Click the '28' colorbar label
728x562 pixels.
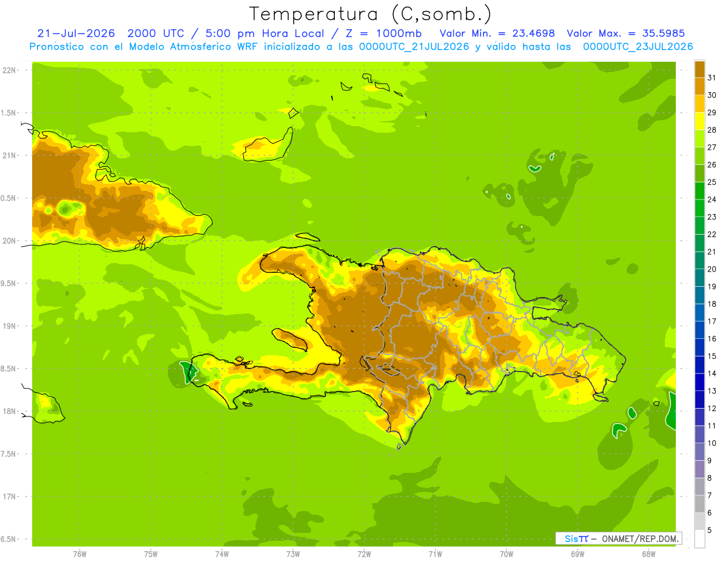tap(712, 130)
